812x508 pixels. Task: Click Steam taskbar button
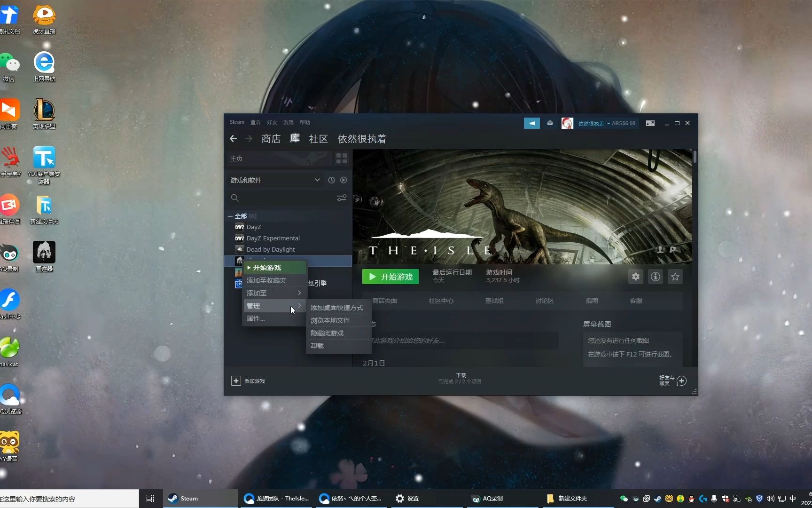pos(201,499)
